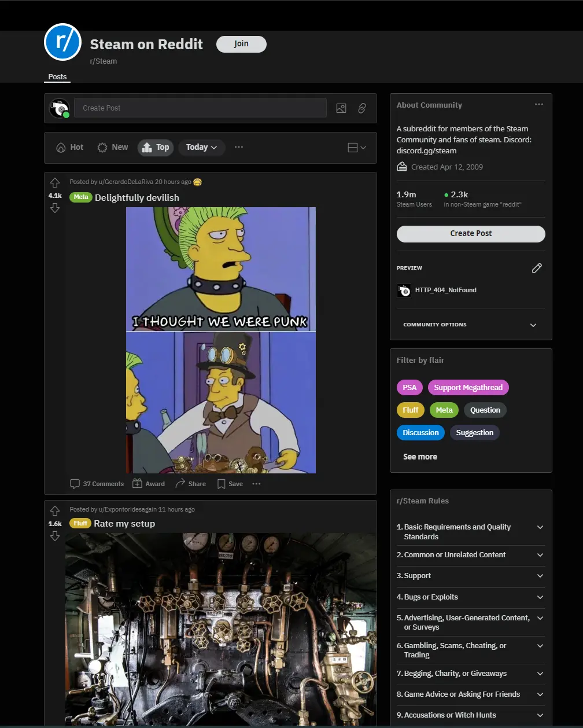Sort posts by Hot
Viewport: 583px width, 728px height.
tap(70, 147)
